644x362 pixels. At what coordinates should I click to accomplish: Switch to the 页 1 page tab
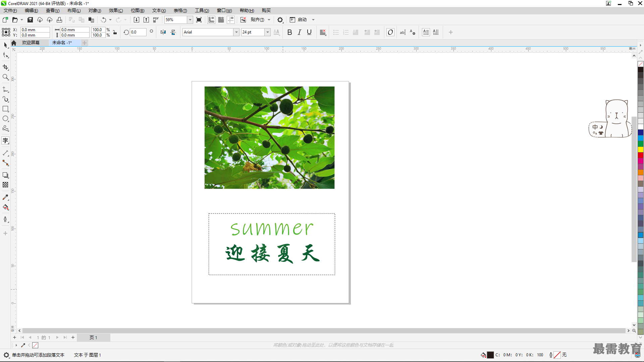point(93,338)
